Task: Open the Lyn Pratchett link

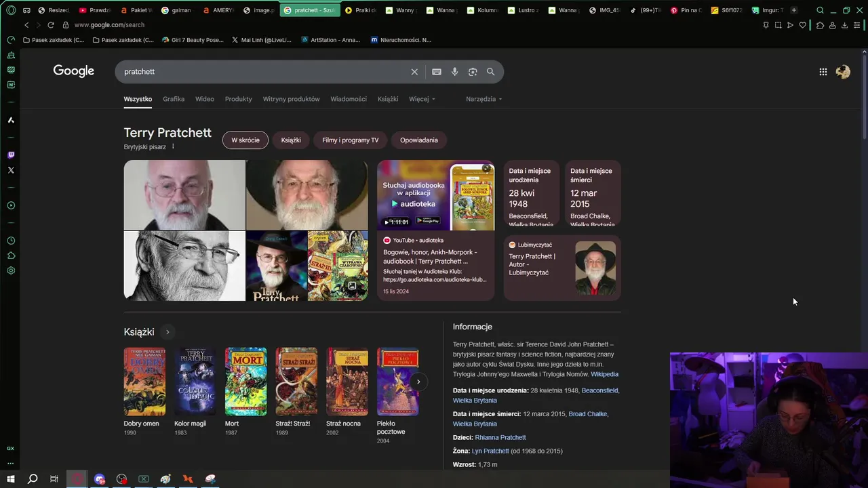Action: [490, 451]
